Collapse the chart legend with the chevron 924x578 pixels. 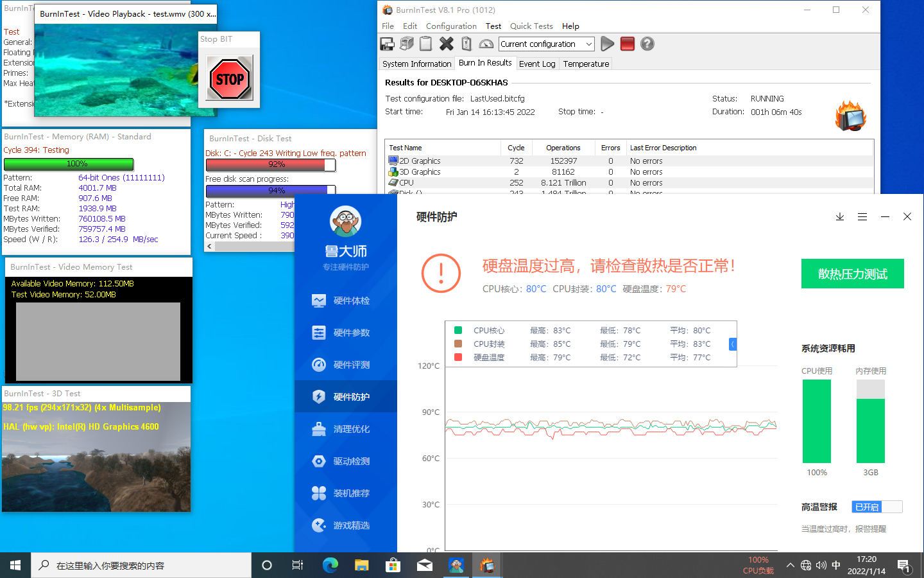[733, 344]
